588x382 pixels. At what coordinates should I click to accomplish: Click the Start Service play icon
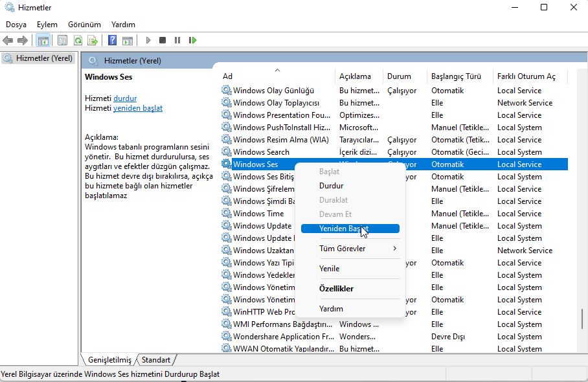[x=148, y=40]
